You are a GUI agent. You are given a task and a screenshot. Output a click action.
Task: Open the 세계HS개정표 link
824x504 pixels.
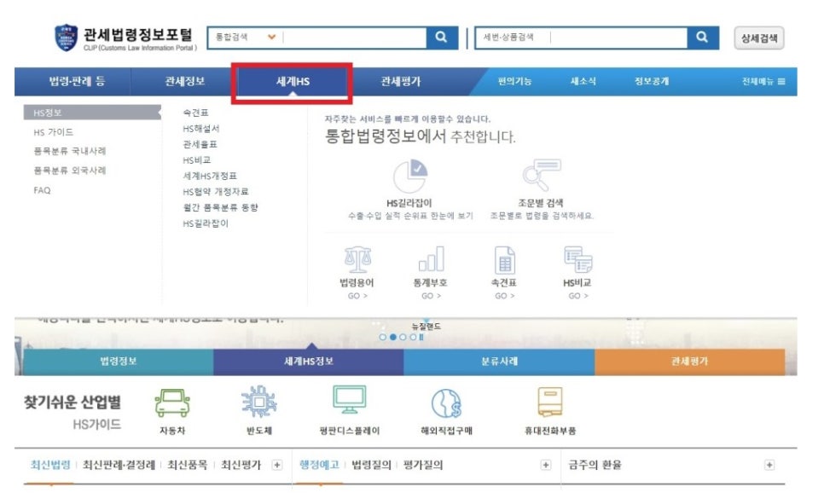(210, 176)
